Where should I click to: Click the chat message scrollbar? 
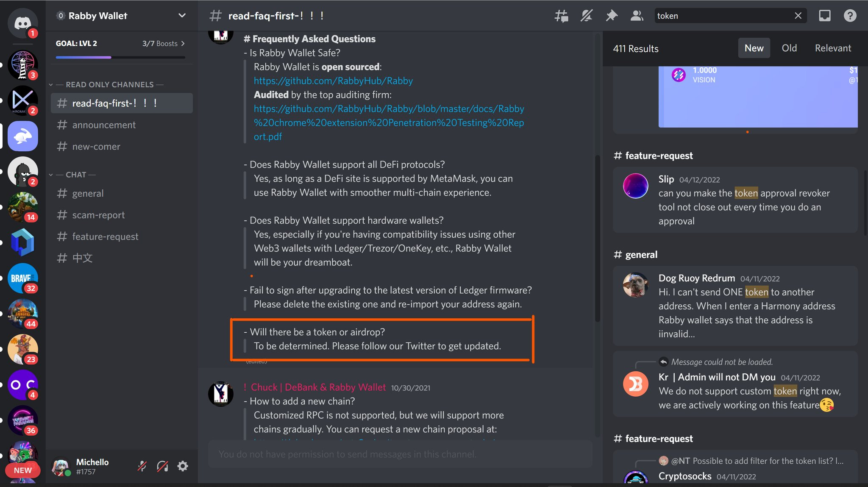pyautogui.click(x=598, y=239)
